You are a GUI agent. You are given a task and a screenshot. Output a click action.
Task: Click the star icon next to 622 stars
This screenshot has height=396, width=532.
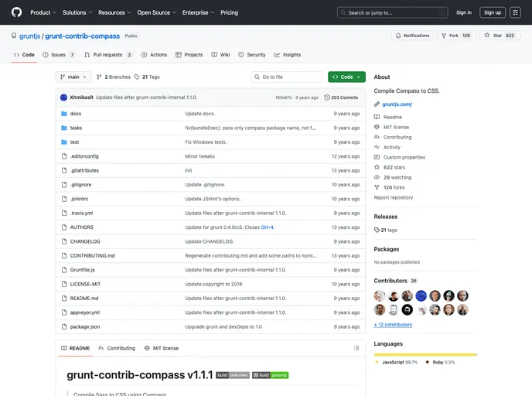(x=377, y=167)
